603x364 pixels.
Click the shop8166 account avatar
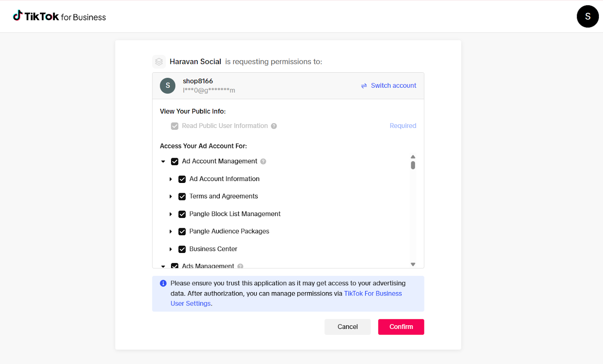click(x=168, y=86)
